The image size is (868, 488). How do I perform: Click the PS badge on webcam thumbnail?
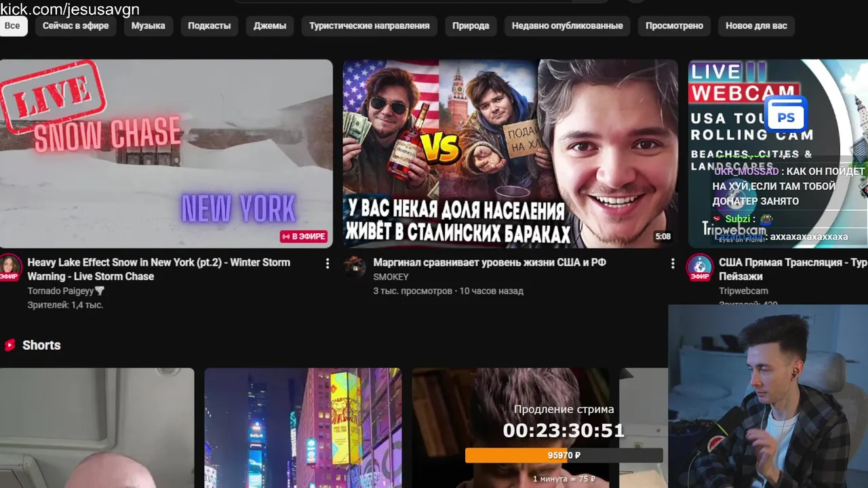click(x=785, y=115)
